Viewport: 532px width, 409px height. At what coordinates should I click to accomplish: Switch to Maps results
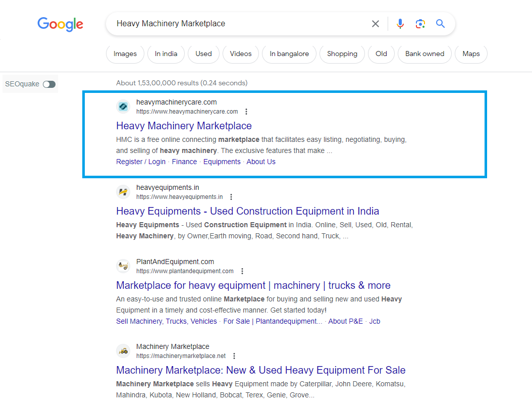471,54
